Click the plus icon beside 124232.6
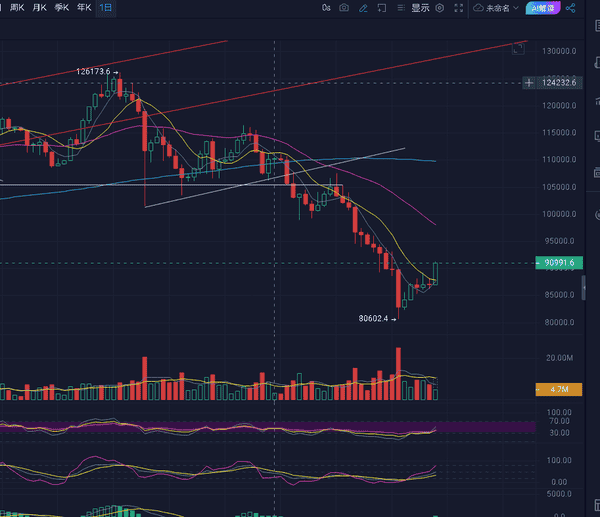The image size is (600, 517). 528,82
